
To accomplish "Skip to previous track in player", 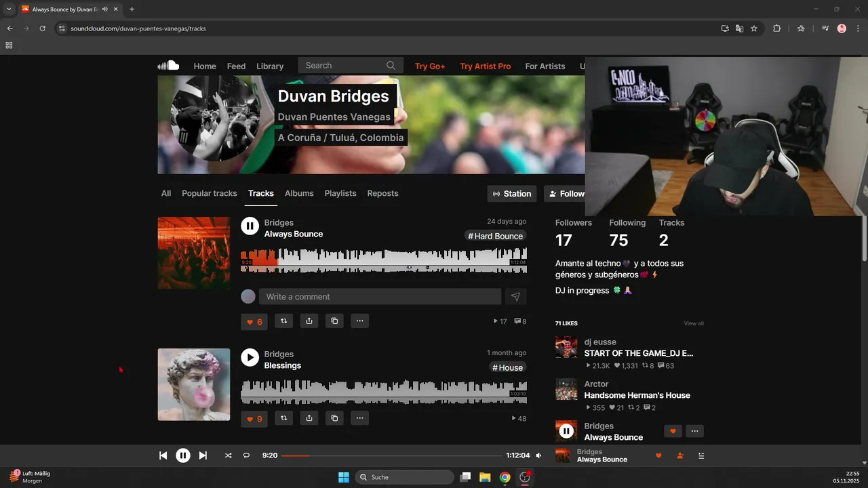I will point(163,455).
